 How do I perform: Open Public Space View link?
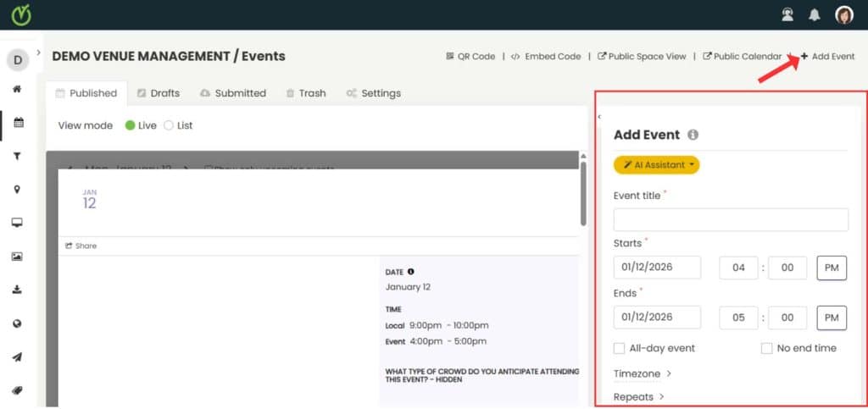642,57
